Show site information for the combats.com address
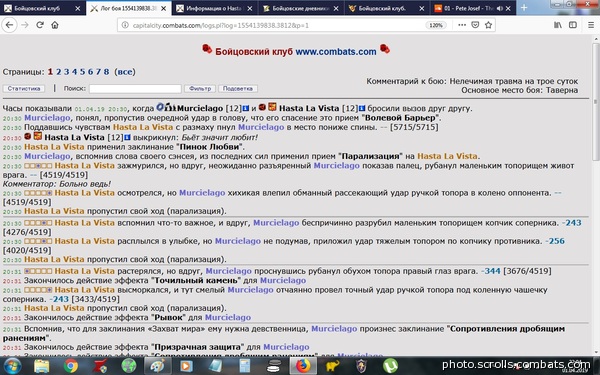 click(125, 25)
